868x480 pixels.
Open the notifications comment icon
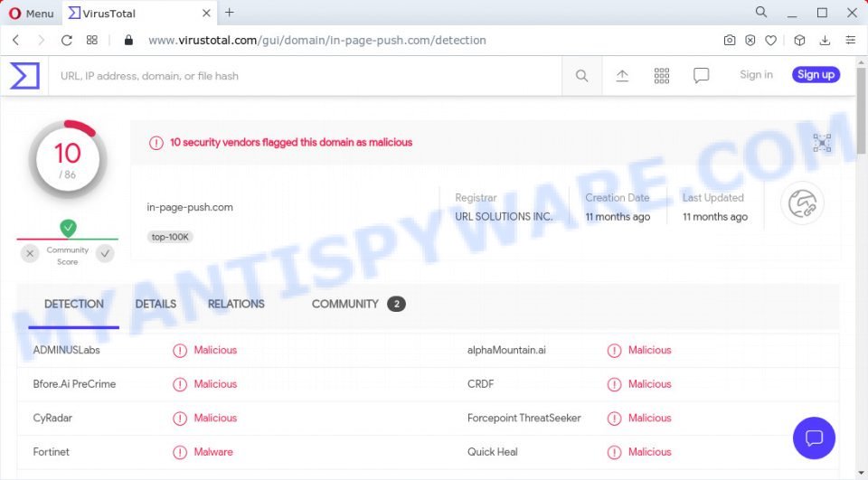click(x=701, y=75)
